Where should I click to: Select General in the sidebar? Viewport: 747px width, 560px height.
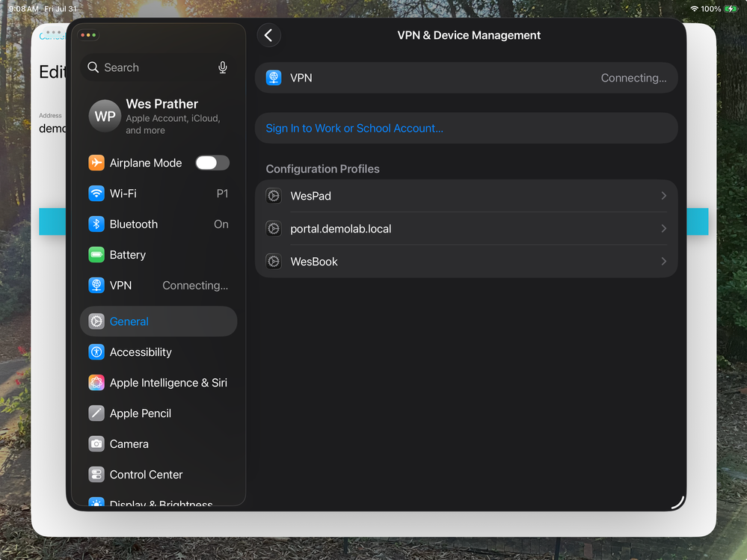[x=159, y=321]
